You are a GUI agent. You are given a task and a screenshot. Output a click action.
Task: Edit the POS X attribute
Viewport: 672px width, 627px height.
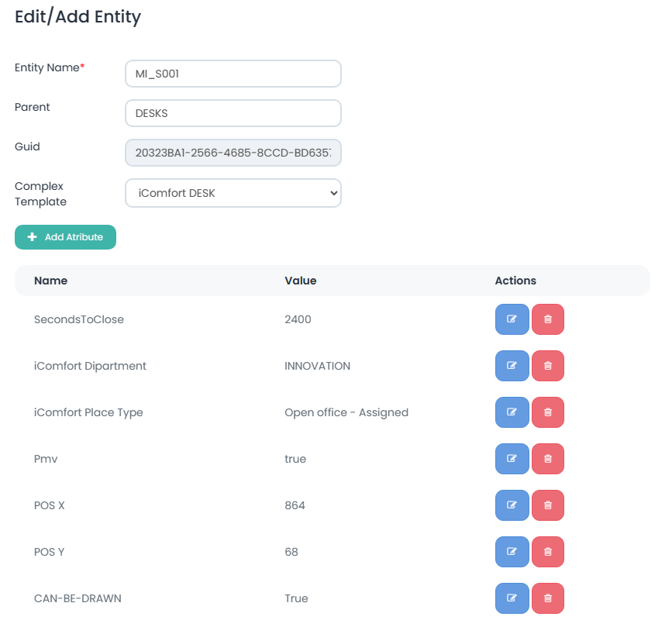pyautogui.click(x=512, y=505)
